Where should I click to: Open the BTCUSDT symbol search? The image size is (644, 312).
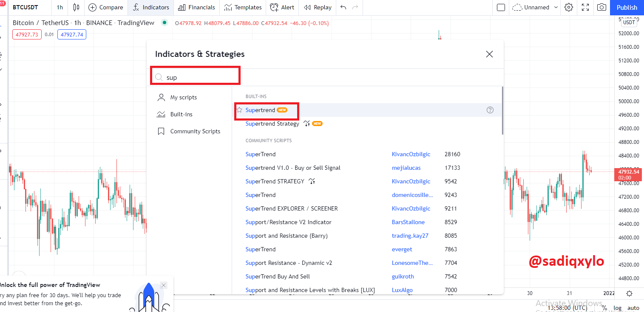point(26,7)
